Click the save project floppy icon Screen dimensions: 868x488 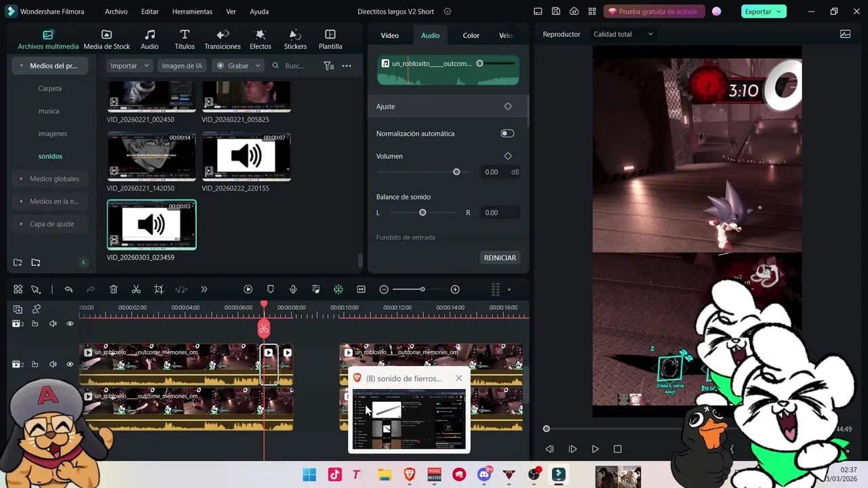click(x=556, y=12)
